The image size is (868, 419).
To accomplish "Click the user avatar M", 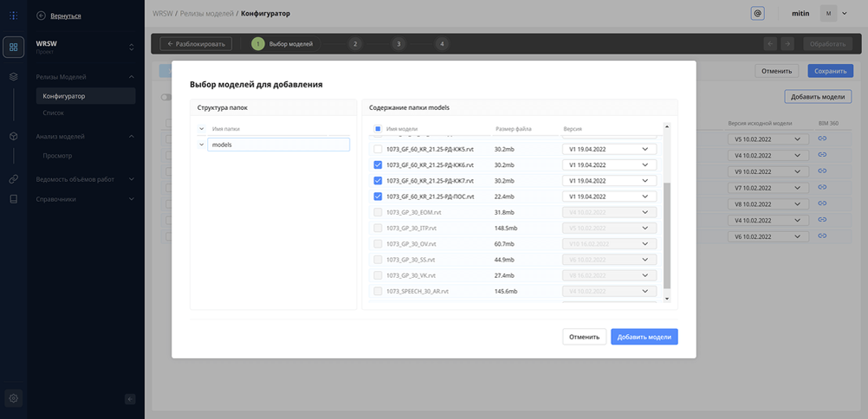I will click(828, 13).
